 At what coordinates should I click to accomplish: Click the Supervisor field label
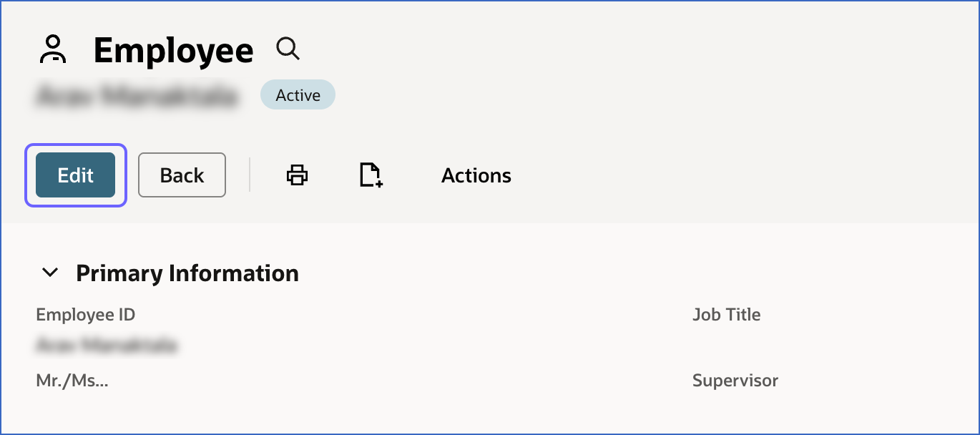[x=735, y=381]
